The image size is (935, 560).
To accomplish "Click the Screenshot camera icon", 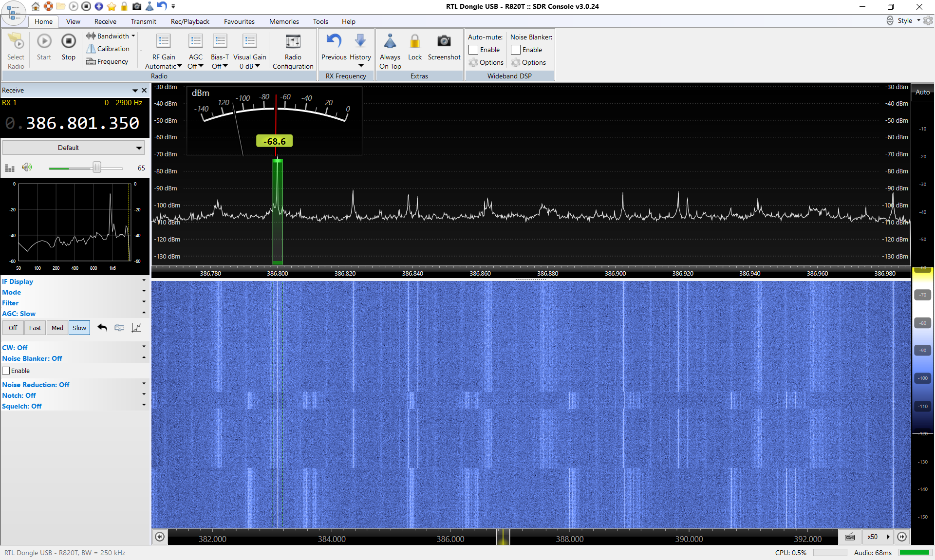I will 444,42.
